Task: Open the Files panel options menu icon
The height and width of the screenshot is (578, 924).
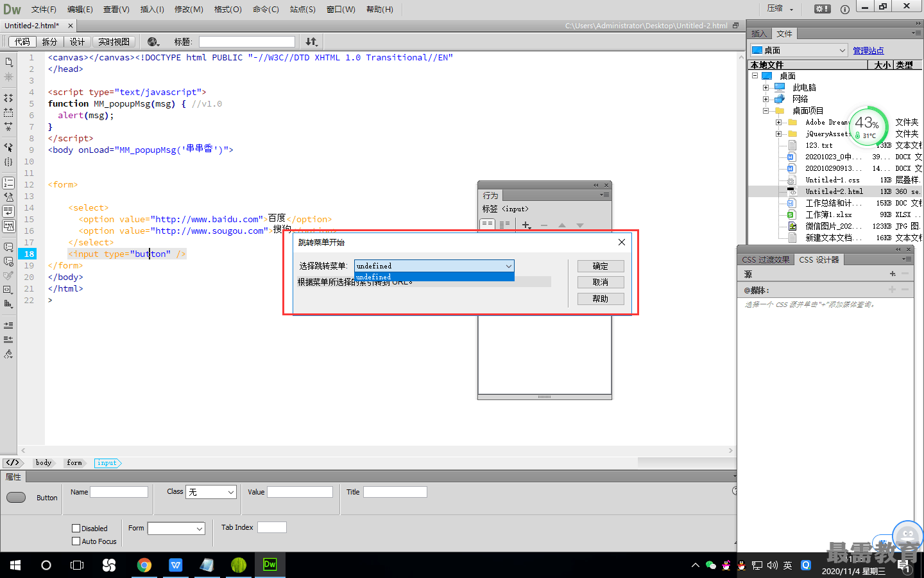Action: [x=916, y=32]
